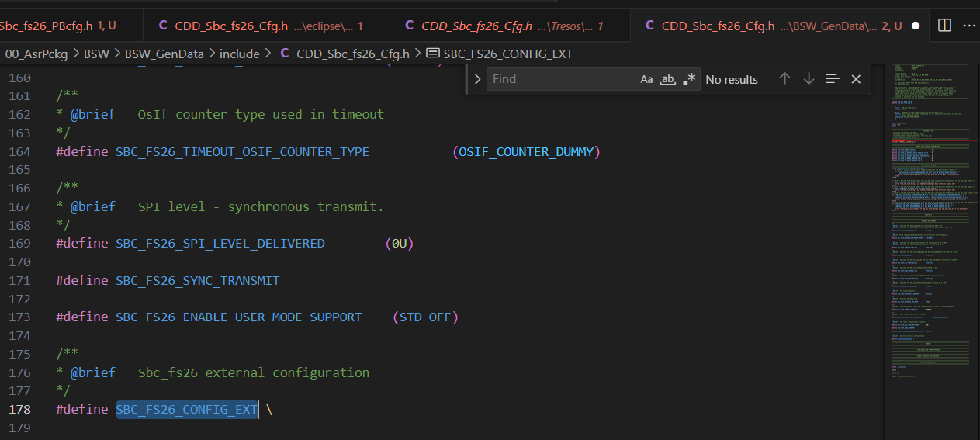Open the editor More Actions menu
Screen dimensions: 980x440
pyautogui.click(x=968, y=26)
